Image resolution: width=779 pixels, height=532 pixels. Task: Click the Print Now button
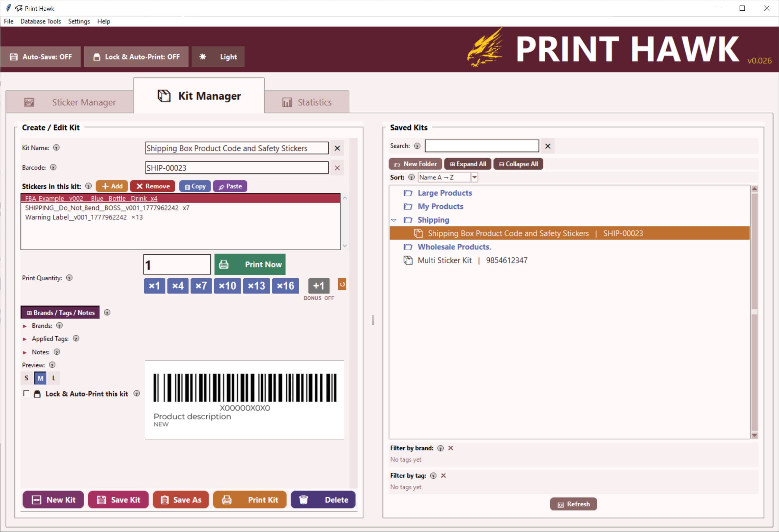[250, 264]
